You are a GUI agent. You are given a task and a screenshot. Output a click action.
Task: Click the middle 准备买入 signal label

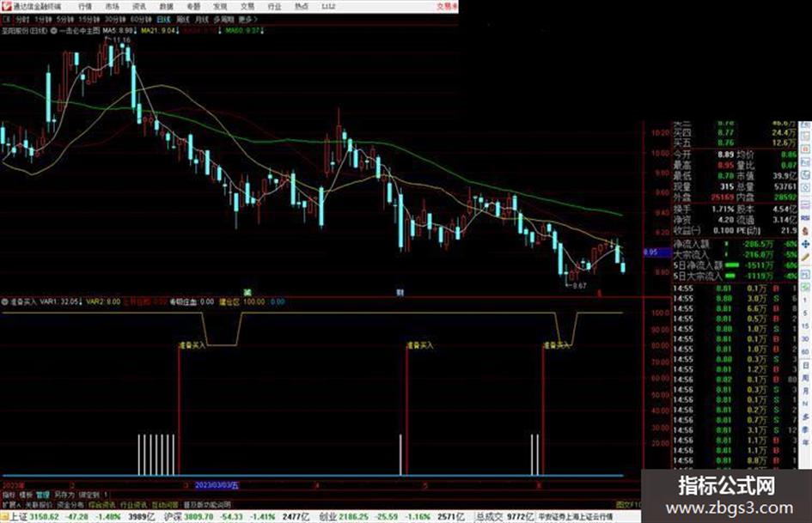(x=420, y=345)
